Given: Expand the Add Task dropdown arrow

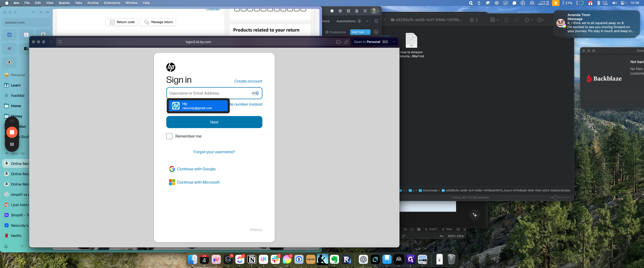Looking at the screenshot, I should [x=368, y=32].
